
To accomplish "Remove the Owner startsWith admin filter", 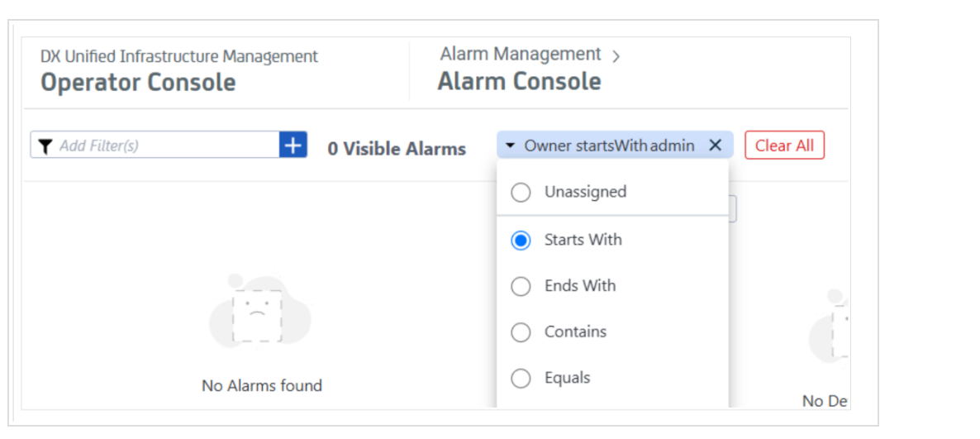I will (x=716, y=146).
